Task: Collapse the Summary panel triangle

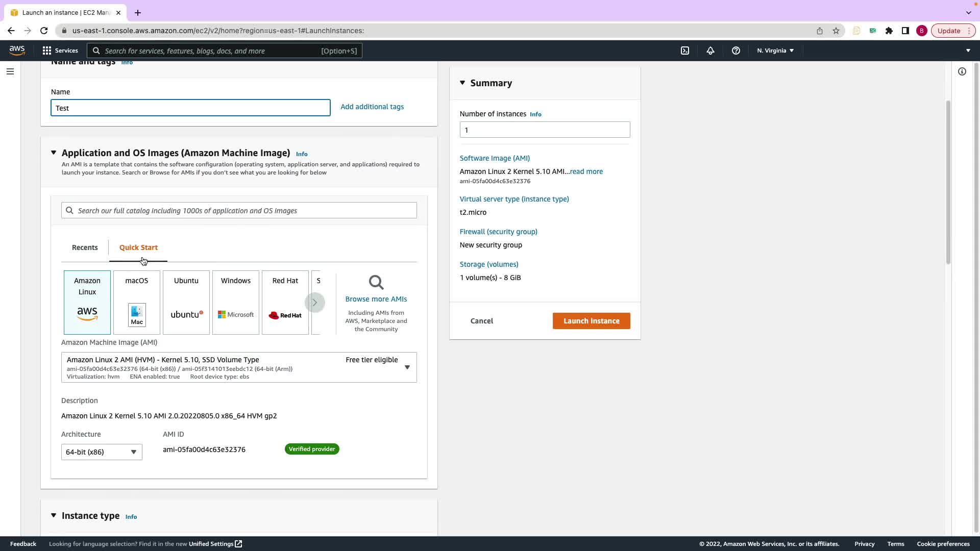Action: tap(462, 83)
